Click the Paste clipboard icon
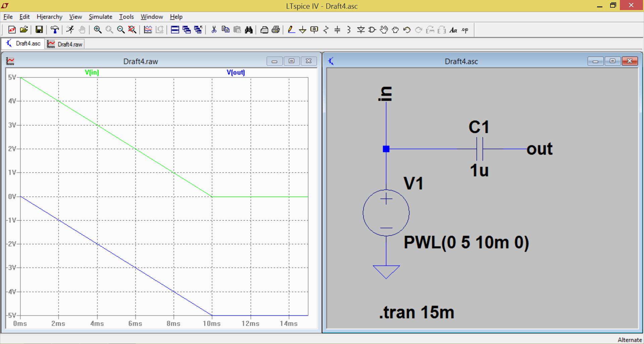 point(237,30)
